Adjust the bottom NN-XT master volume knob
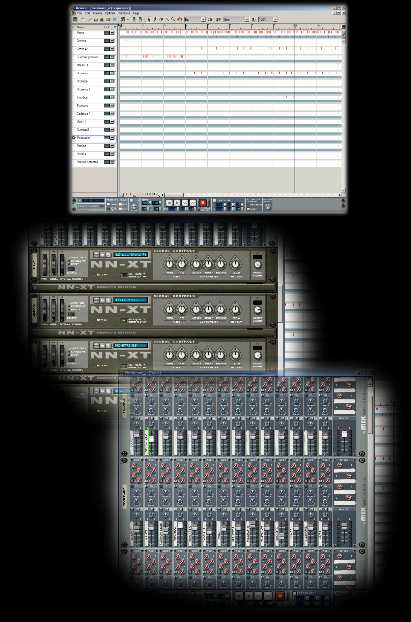 pyautogui.click(x=257, y=356)
